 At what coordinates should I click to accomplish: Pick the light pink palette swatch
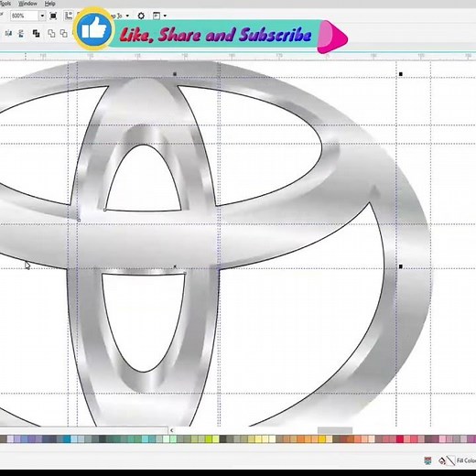click(442, 439)
